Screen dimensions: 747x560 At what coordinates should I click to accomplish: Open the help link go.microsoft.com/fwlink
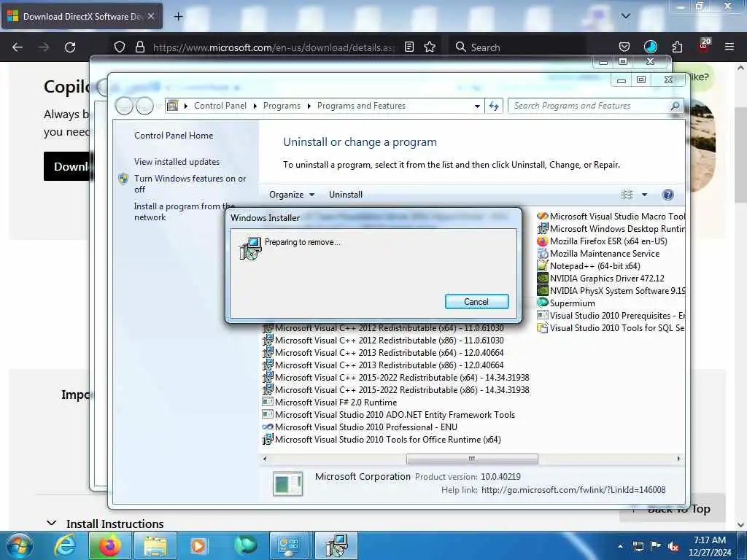(573, 489)
